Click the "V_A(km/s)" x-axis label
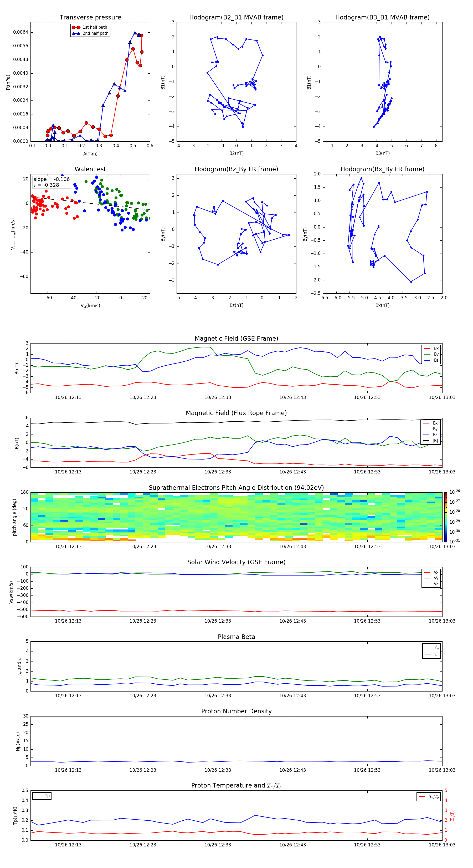 point(90,306)
